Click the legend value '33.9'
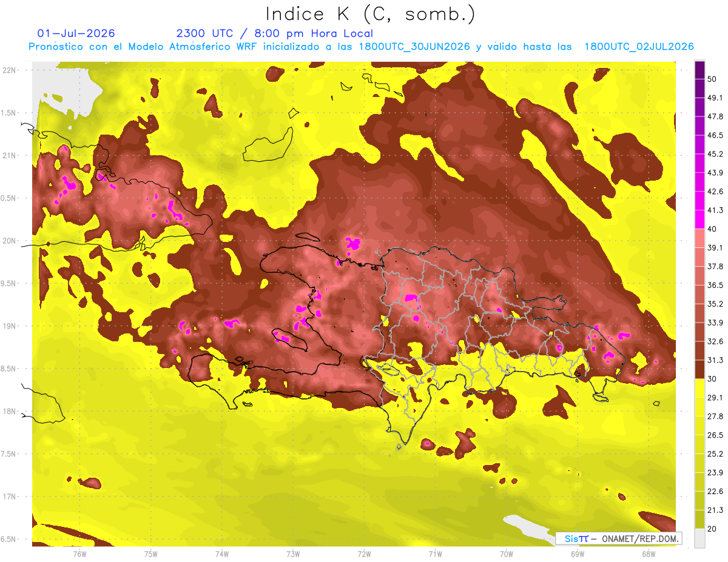Viewport: 728px width, 562px height. (x=714, y=323)
